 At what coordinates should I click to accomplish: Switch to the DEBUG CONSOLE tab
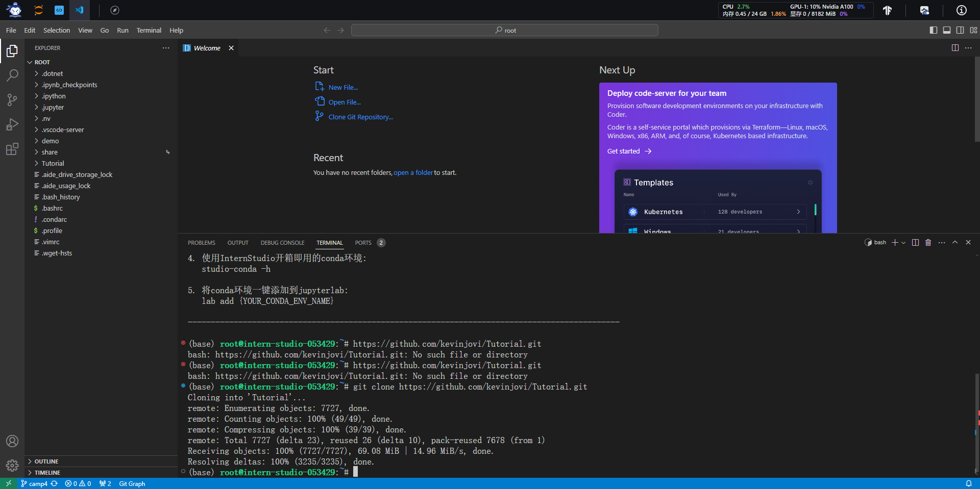(x=282, y=243)
